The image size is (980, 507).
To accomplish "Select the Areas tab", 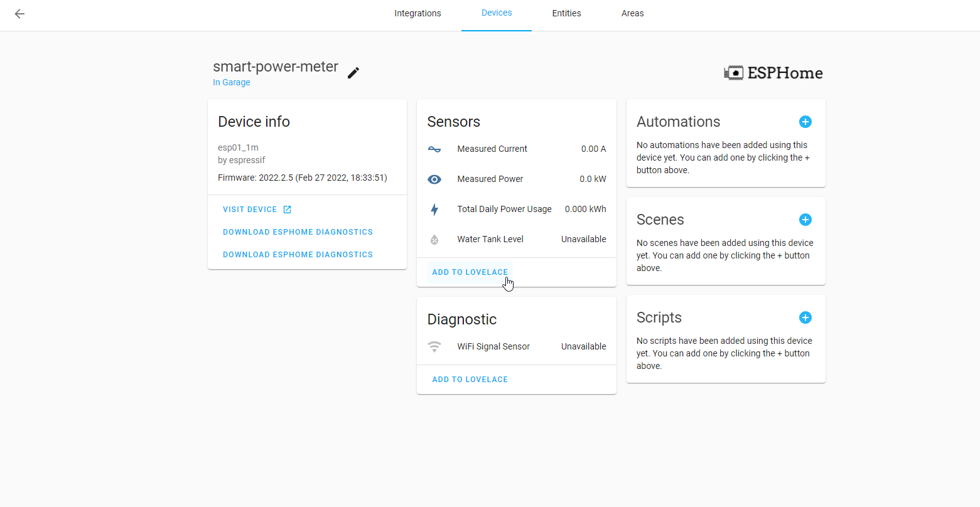I will pos(632,13).
